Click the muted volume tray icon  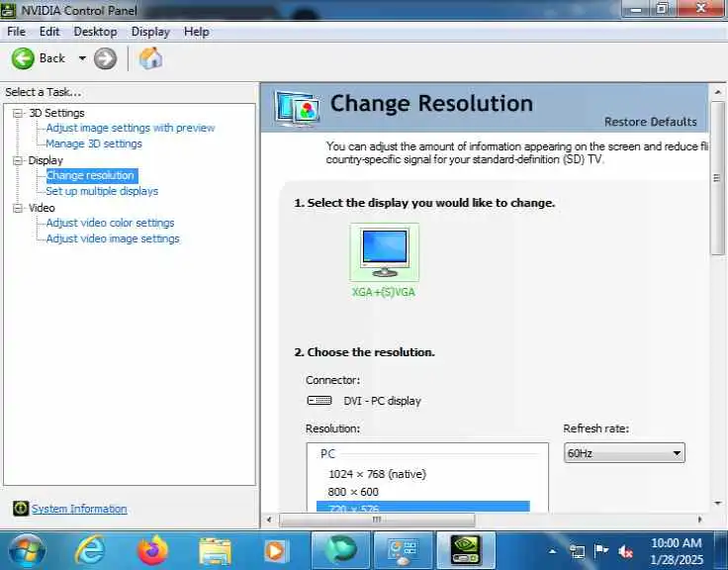[x=625, y=551]
